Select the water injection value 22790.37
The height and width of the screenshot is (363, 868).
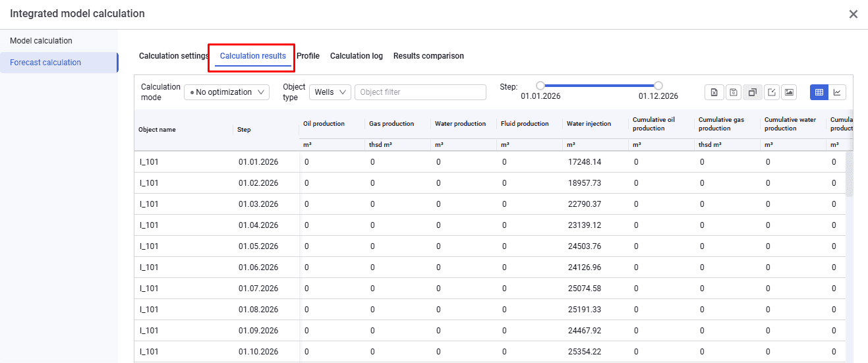pos(584,204)
